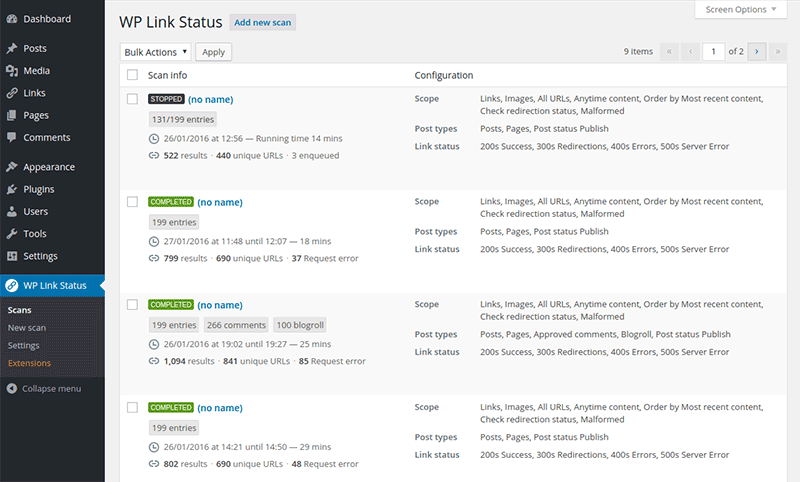
Task: Open the Bulk Actions dropdown
Action: (155, 52)
